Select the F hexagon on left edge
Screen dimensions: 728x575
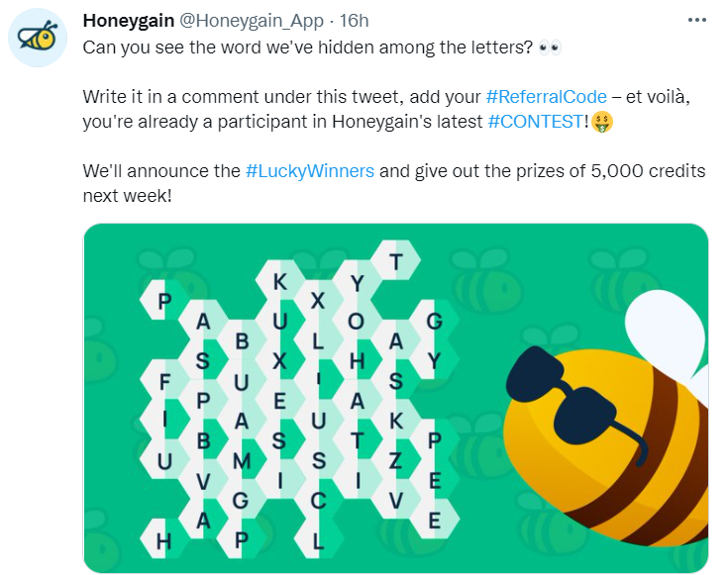[x=163, y=381]
